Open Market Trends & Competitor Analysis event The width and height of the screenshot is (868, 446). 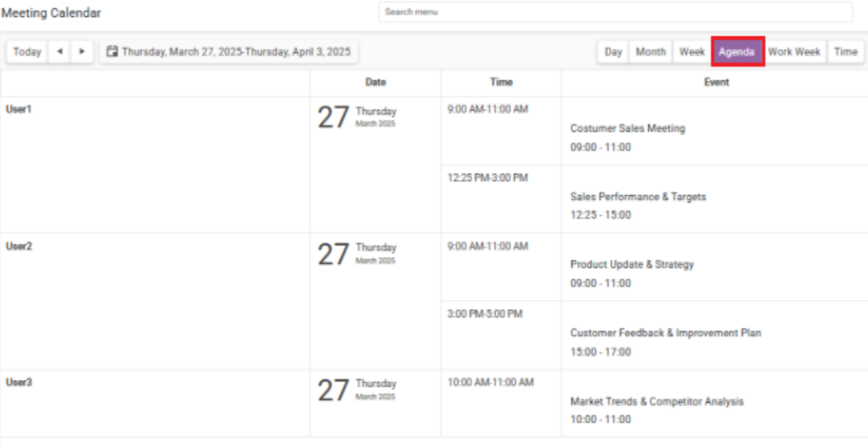657,401
